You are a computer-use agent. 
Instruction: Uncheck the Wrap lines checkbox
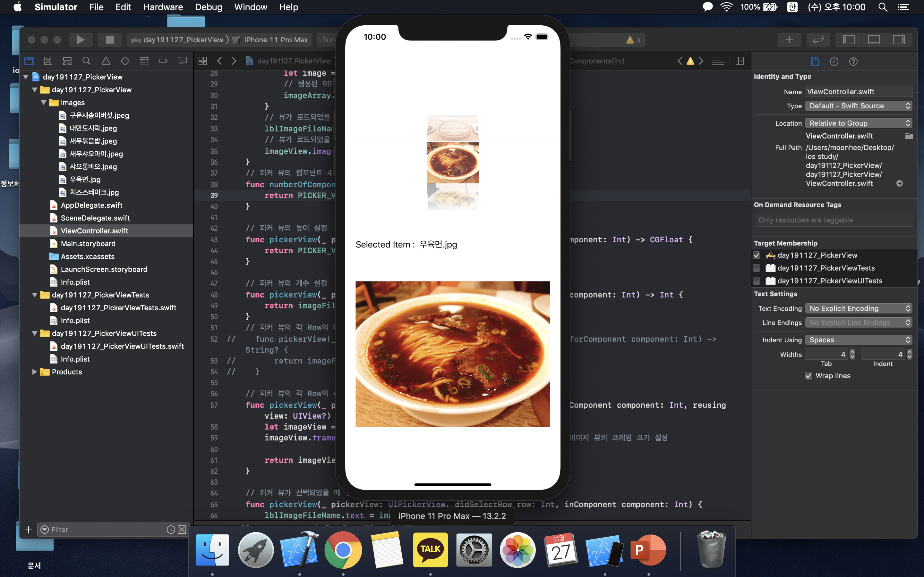[808, 376]
